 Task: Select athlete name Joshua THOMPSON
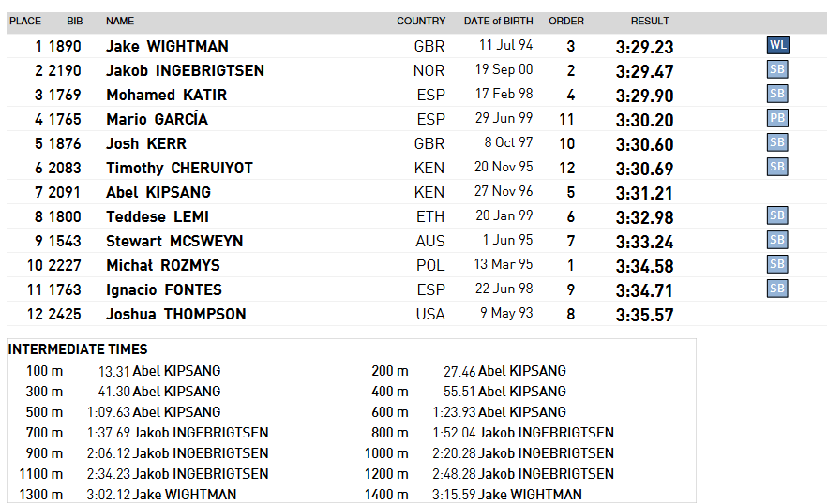pos(176,314)
